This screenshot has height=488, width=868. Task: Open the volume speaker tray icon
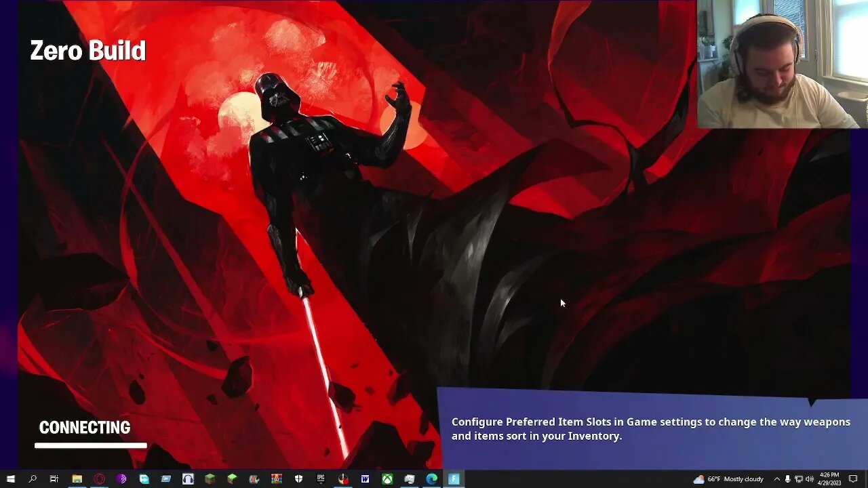tap(809, 479)
